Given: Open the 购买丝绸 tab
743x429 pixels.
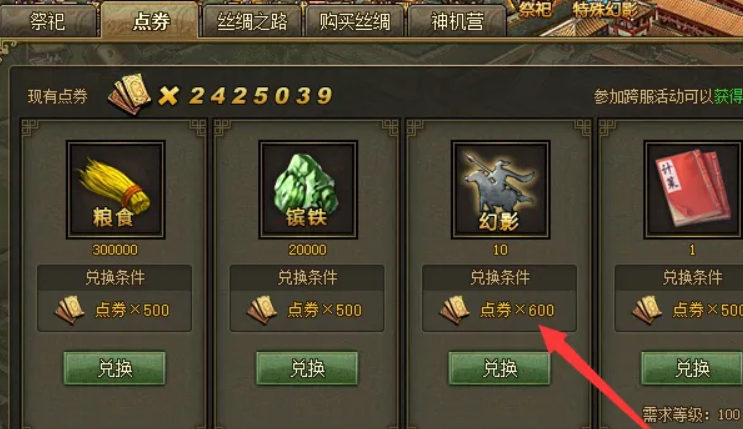Looking at the screenshot, I should [x=355, y=22].
